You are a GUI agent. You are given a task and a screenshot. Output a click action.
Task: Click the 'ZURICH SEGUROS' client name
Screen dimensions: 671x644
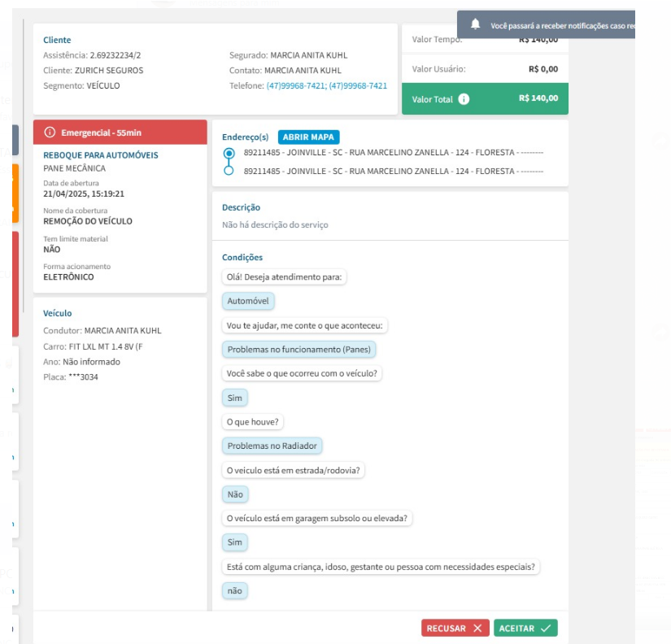click(109, 70)
